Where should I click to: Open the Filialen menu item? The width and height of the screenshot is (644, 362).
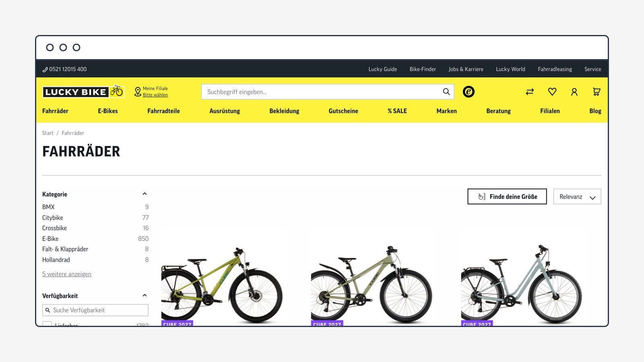[x=550, y=111]
